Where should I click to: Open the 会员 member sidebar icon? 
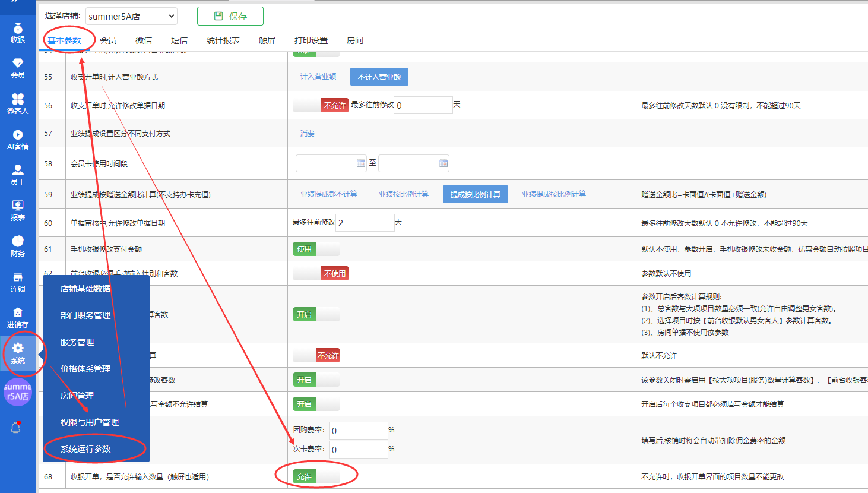18,68
